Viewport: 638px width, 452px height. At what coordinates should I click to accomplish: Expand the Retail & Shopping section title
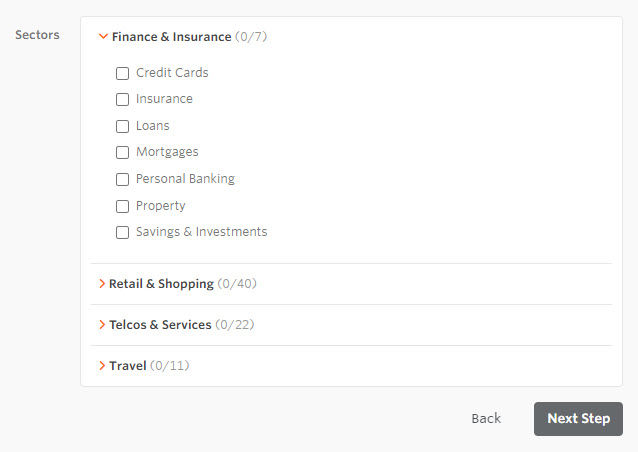click(161, 284)
